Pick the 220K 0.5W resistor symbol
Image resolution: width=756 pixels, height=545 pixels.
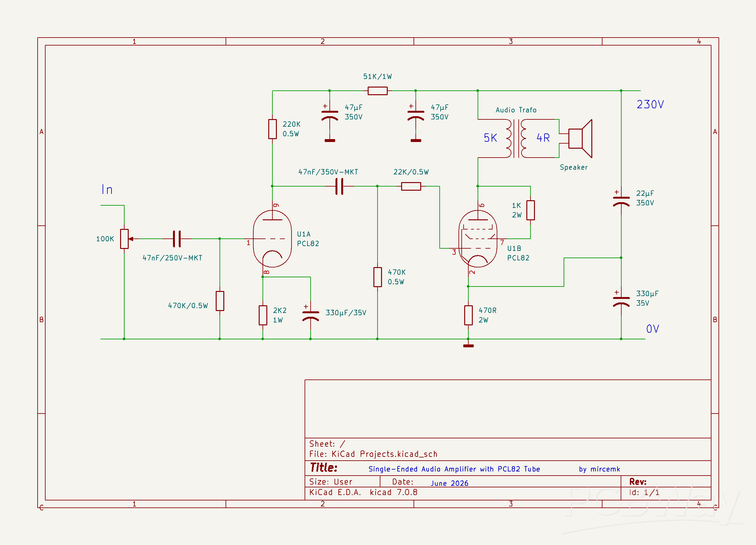click(x=272, y=129)
